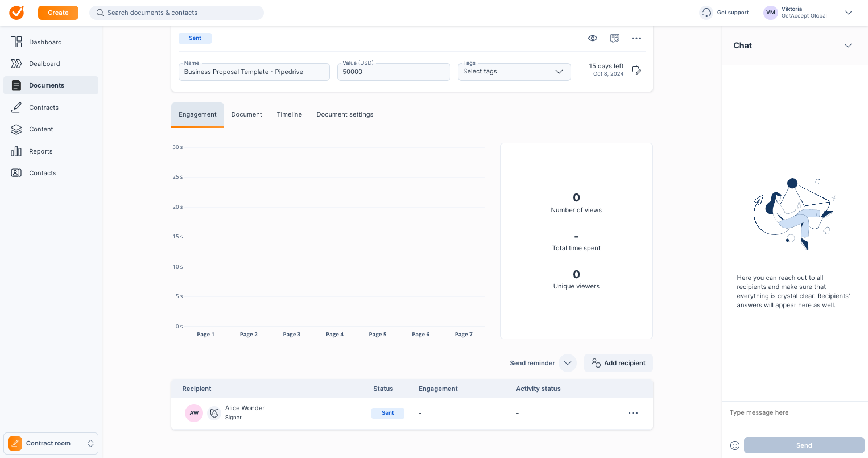This screenshot has height=458, width=868.
Task: Open the Send reminder dropdown arrow
Action: (x=568, y=363)
